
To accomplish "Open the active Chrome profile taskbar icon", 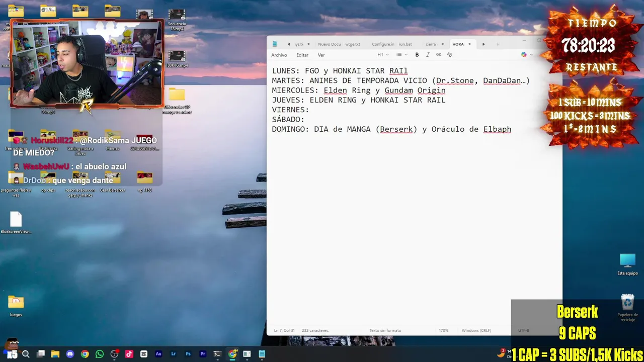I will coord(232,354).
